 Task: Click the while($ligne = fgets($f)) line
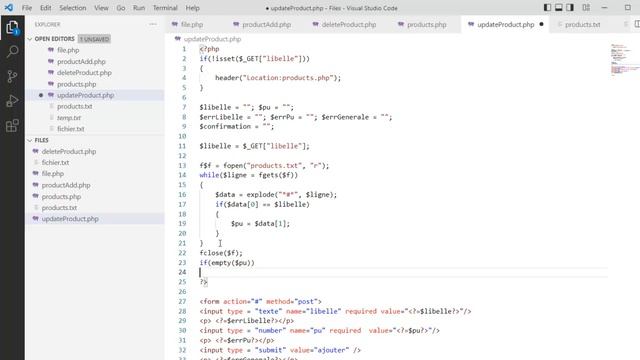(249, 175)
